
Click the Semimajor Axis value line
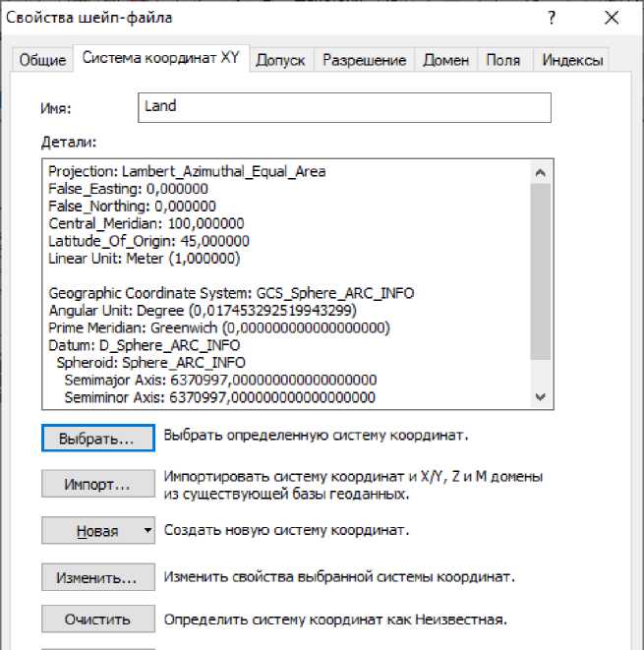coord(220,381)
